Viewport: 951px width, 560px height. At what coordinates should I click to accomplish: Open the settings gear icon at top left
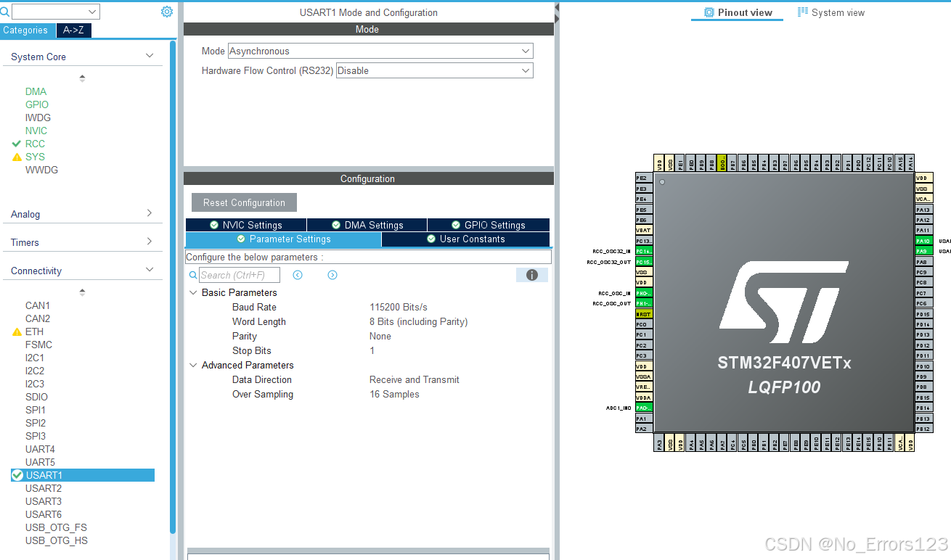pyautogui.click(x=166, y=12)
